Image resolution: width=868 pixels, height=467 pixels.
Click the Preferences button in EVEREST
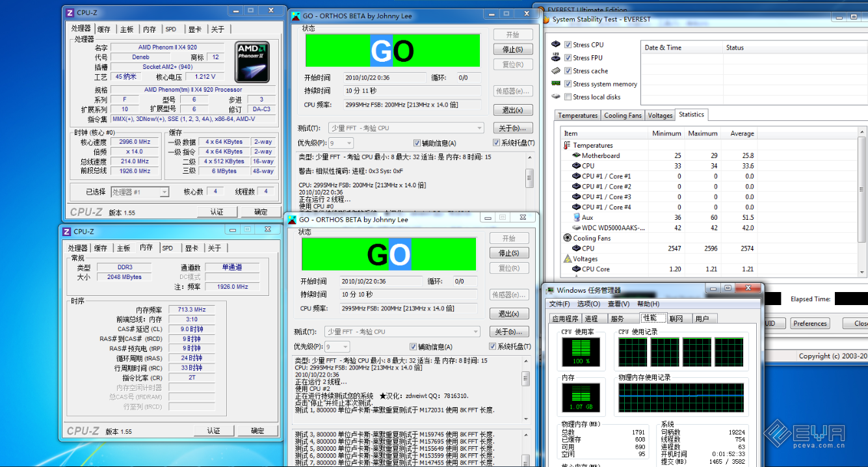[x=810, y=323]
